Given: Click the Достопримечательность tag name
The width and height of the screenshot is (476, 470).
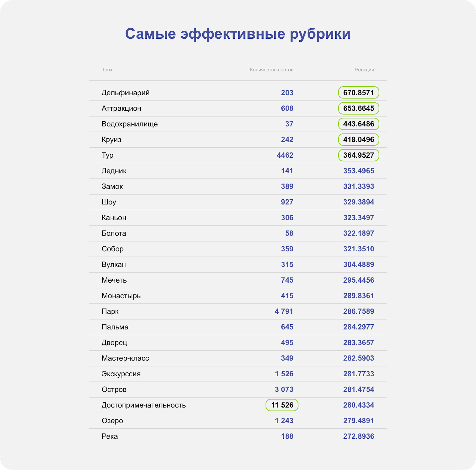Looking at the screenshot, I should pos(144,405).
